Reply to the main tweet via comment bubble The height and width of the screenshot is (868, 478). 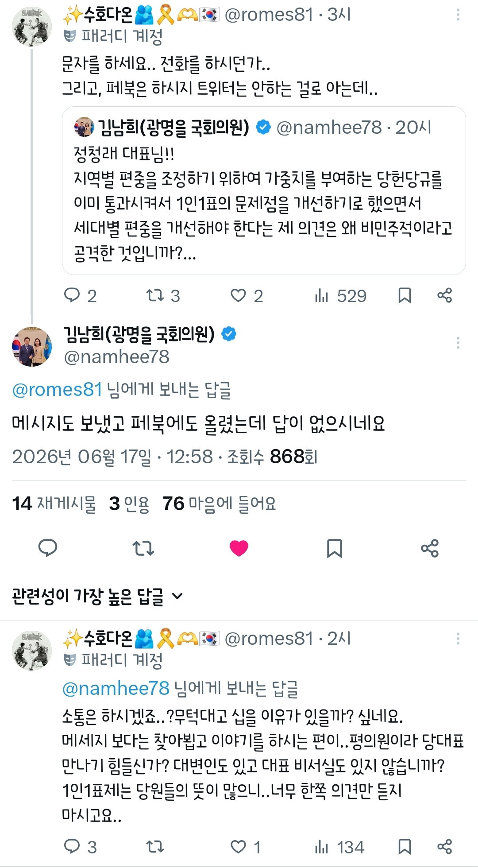48,548
